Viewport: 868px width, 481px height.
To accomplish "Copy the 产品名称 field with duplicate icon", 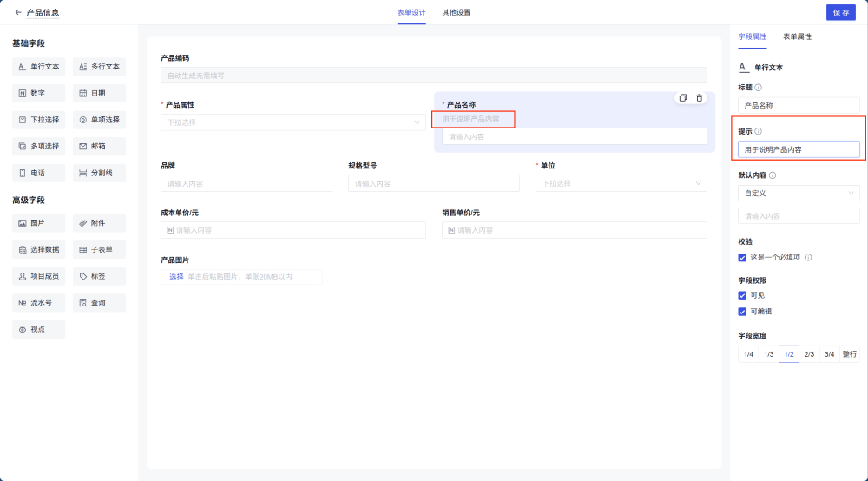I will (x=683, y=98).
